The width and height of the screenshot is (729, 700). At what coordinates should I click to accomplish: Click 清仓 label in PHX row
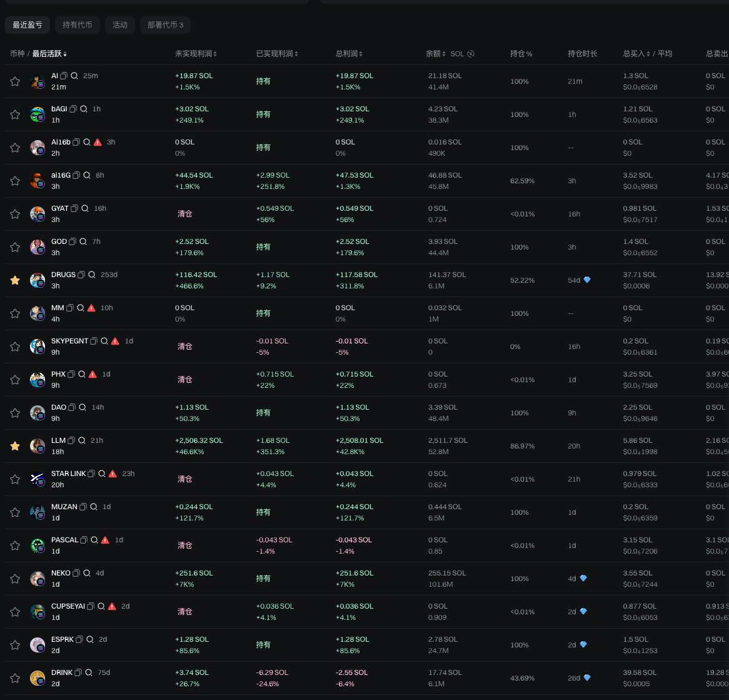coord(184,380)
